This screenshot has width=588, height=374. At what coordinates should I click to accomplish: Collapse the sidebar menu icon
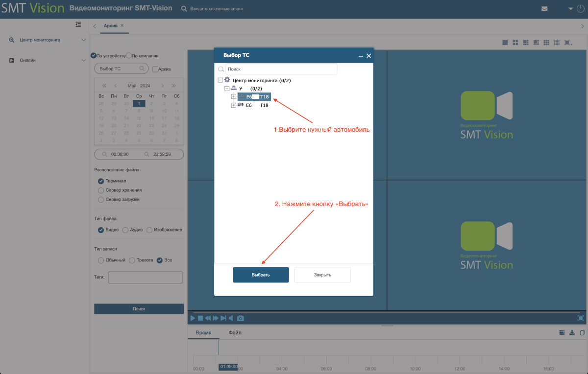78,24
